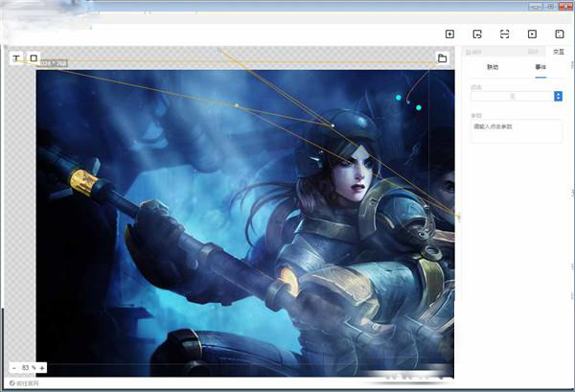
Task: Switch to the 联动 tab
Action: coord(493,67)
